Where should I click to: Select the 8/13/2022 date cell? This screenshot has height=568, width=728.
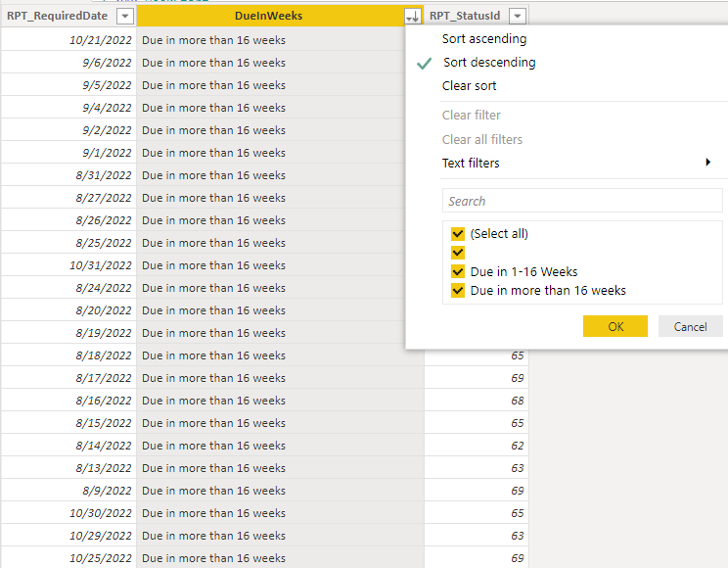(x=68, y=468)
